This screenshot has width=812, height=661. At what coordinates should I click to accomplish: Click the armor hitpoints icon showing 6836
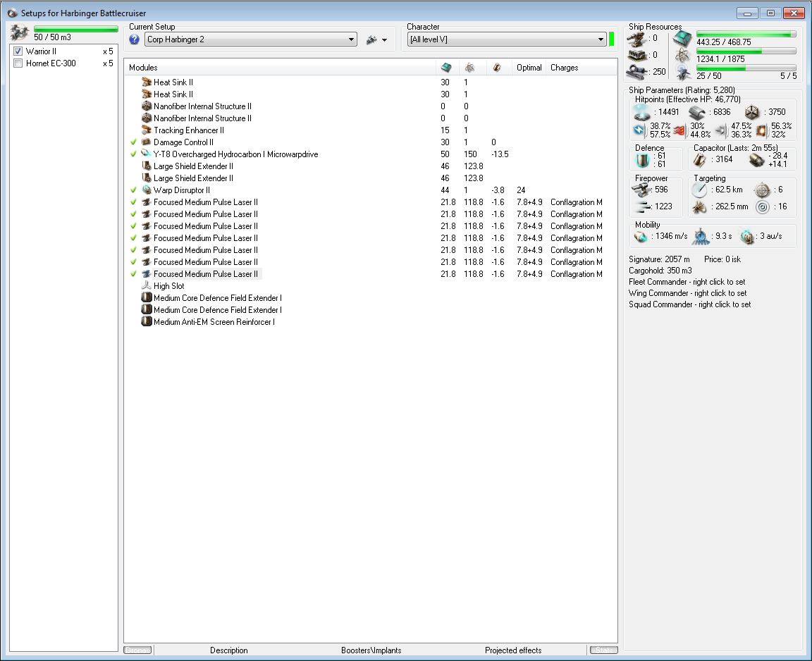point(697,112)
